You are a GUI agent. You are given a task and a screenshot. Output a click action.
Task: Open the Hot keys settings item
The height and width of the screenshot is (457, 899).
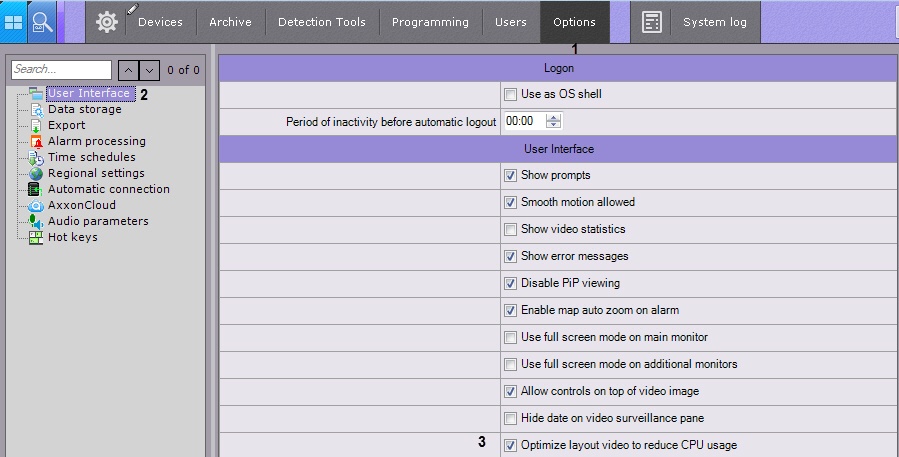point(72,237)
